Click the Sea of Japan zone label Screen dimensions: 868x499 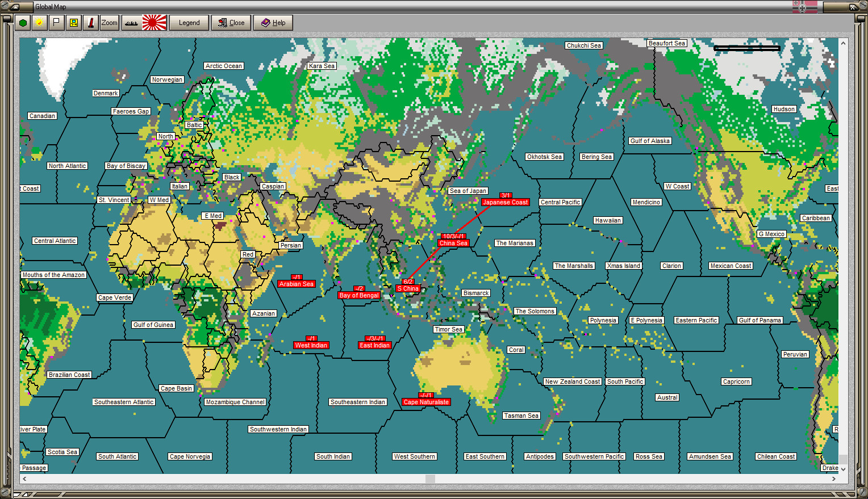click(x=468, y=191)
